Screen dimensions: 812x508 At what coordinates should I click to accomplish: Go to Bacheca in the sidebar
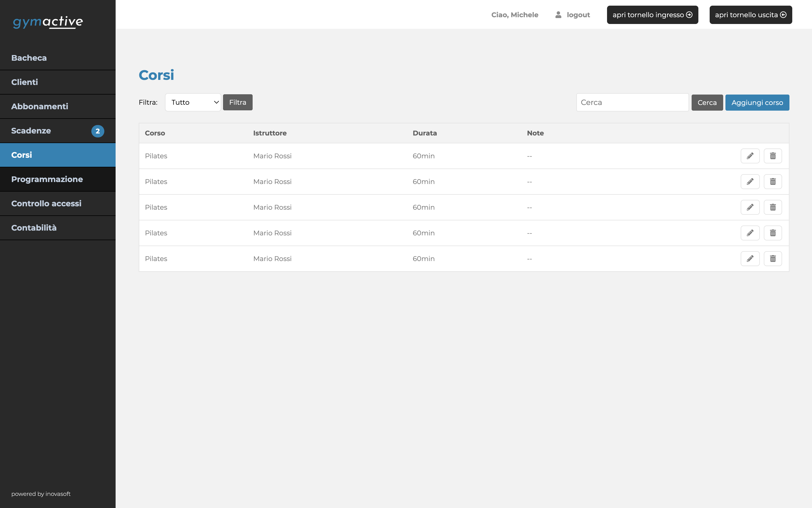[x=58, y=58]
